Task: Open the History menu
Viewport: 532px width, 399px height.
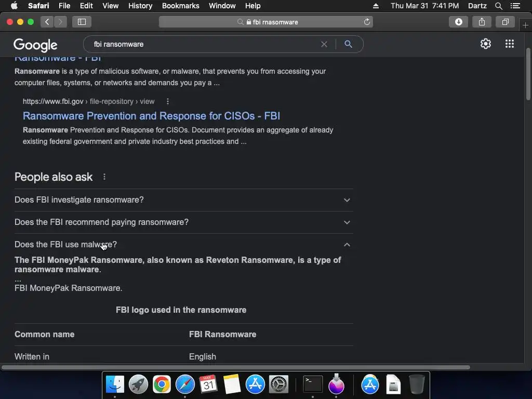Action: click(140, 6)
